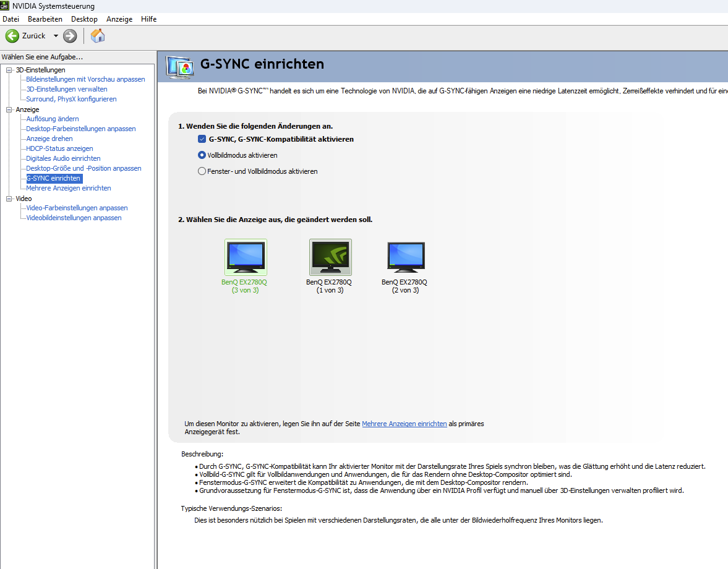Click the Video category label
The height and width of the screenshot is (569, 728).
click(24, 199)
